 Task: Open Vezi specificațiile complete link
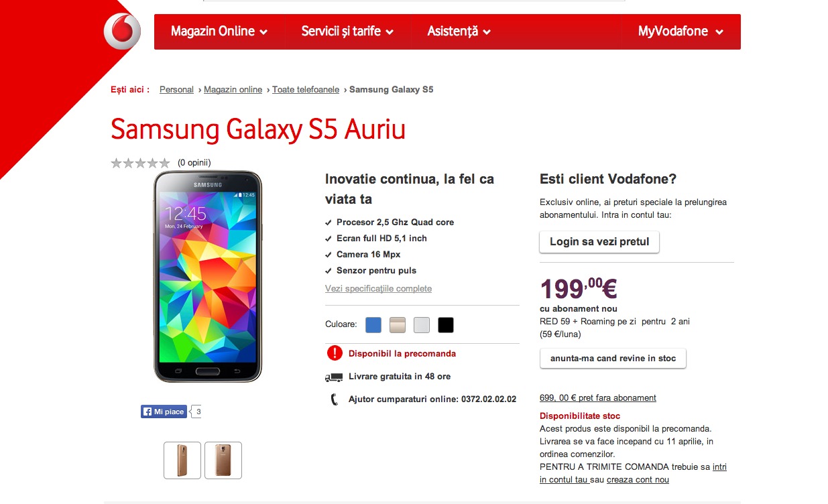coord(378,289)
